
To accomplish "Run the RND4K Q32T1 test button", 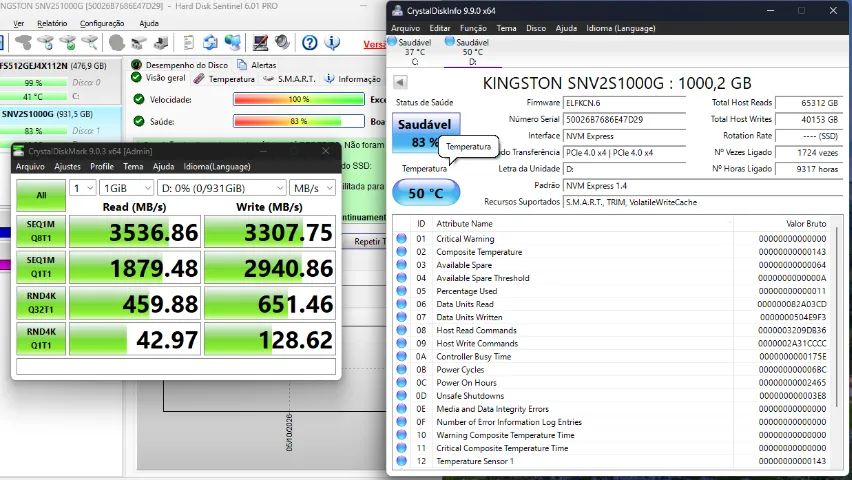I will [x=41, y=303].
